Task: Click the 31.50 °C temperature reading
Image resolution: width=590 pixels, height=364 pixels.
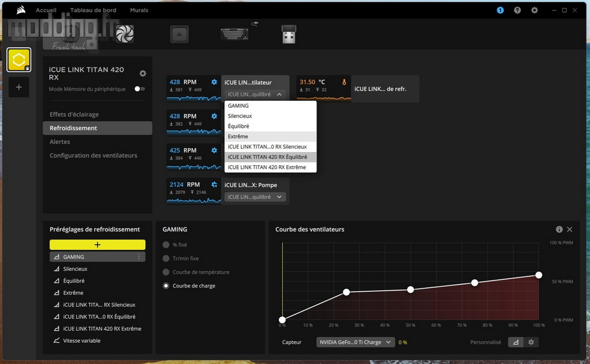Action: 312,82
